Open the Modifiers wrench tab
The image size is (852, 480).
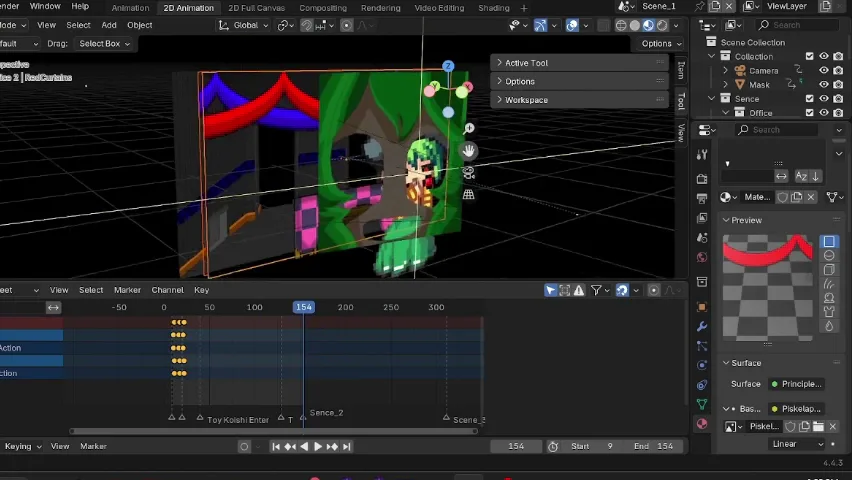(702, 327)
